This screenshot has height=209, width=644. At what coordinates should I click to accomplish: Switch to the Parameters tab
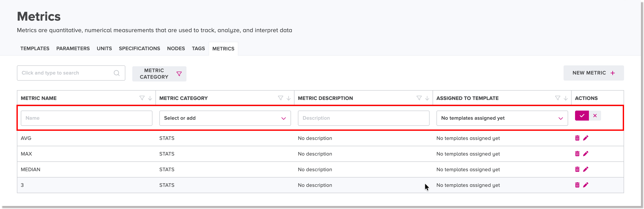73,49
